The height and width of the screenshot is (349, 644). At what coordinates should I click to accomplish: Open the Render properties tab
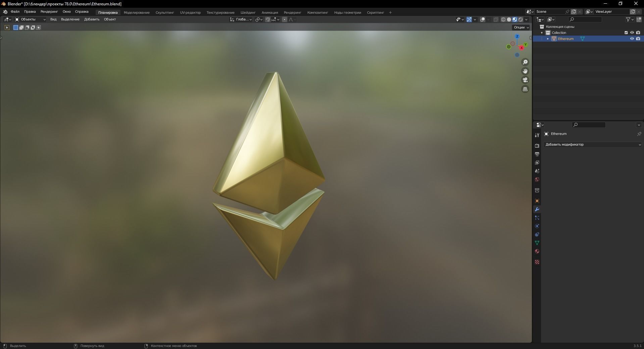click(537, 146)
